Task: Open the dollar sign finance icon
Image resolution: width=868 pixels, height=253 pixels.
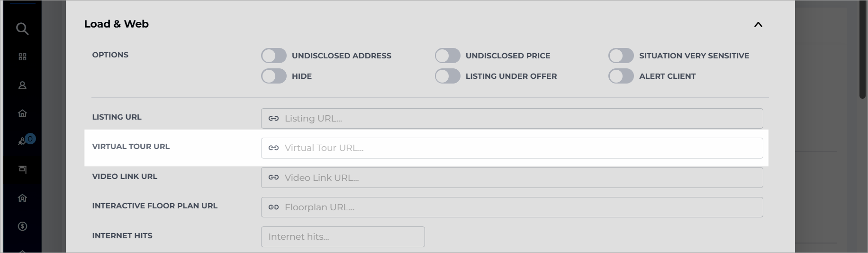Action: [x=22, y=226]
